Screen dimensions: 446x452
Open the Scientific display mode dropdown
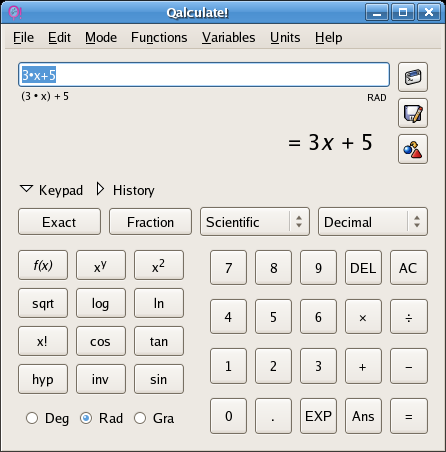coord(255,222)
